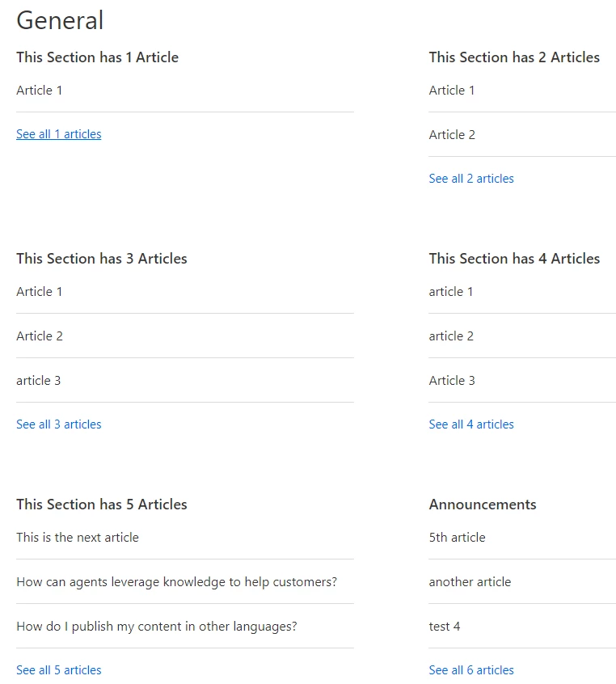Open Article 1 in the 3 Articles section

click(40, 292)
